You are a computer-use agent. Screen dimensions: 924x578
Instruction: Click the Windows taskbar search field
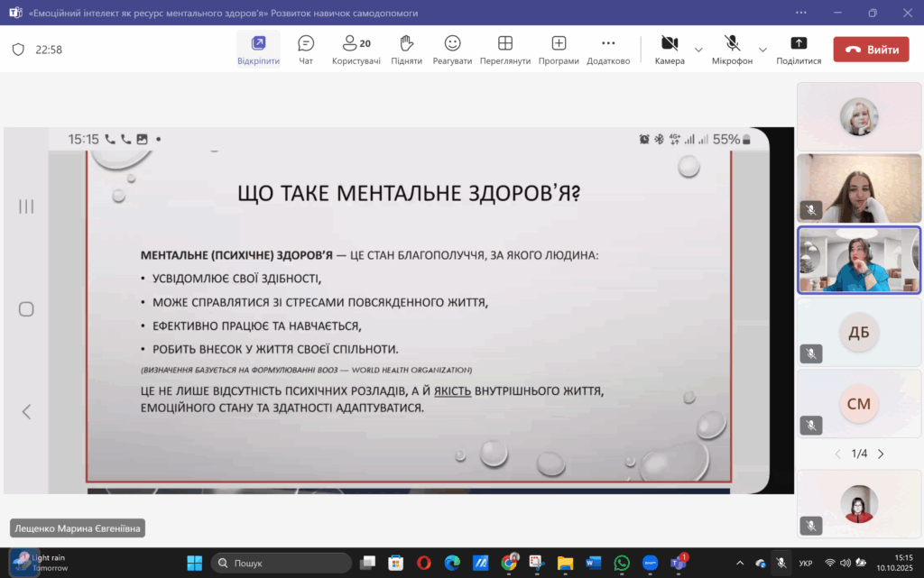tap(282, 563)
